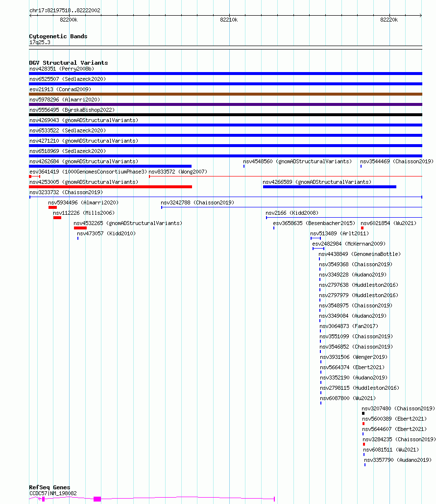Open nsv4548560 (gnomADStructuralVariants) label
The image size is (436, 504).
(297, 161)
